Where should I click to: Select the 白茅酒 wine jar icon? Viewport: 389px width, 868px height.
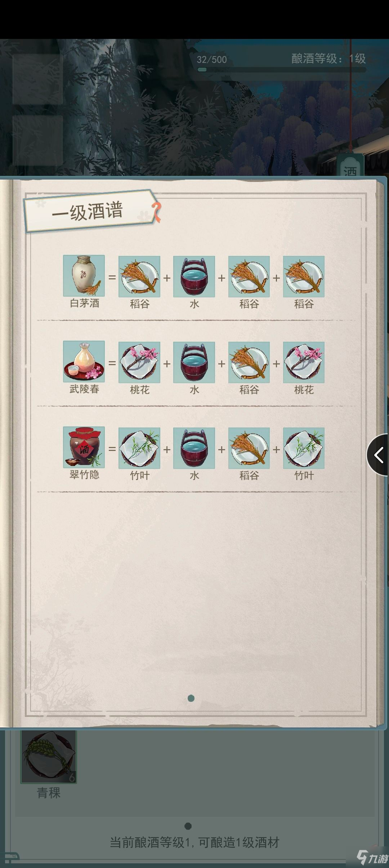point(84,276)
